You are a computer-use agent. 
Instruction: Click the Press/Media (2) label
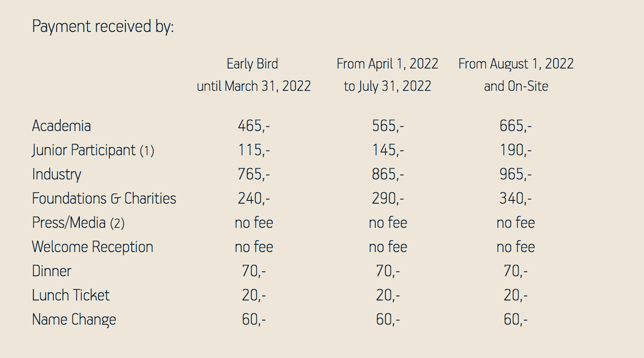click(x=78, y=222)
